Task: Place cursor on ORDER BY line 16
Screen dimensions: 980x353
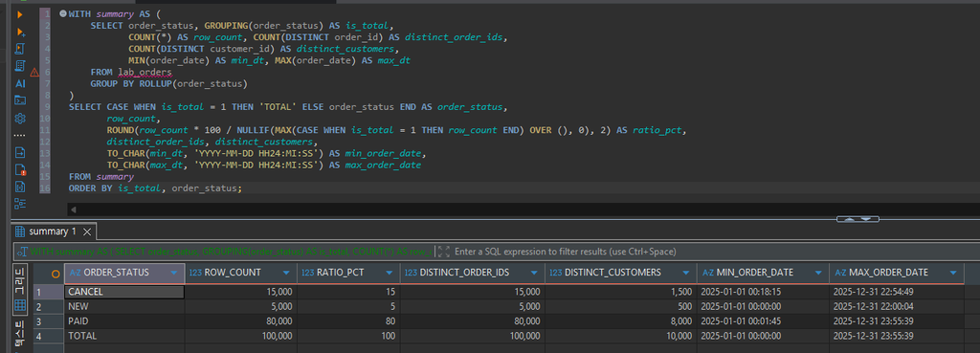Action: pos(154,188)
